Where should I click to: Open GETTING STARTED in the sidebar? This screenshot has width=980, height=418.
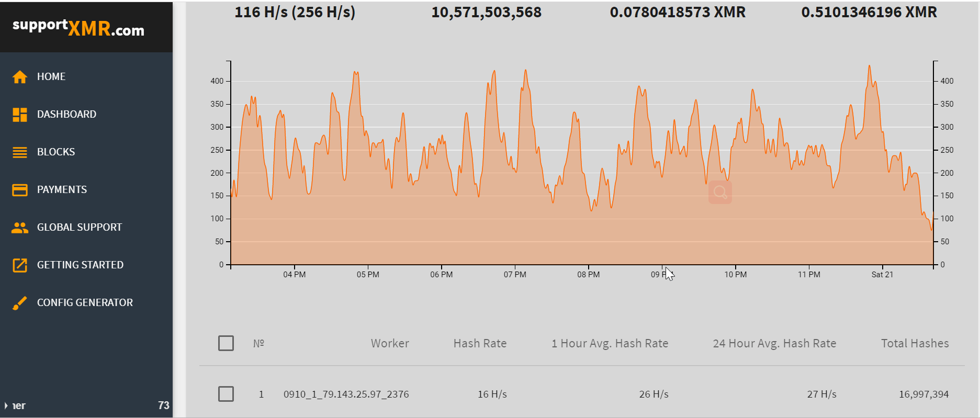click(x=80, y=265)
